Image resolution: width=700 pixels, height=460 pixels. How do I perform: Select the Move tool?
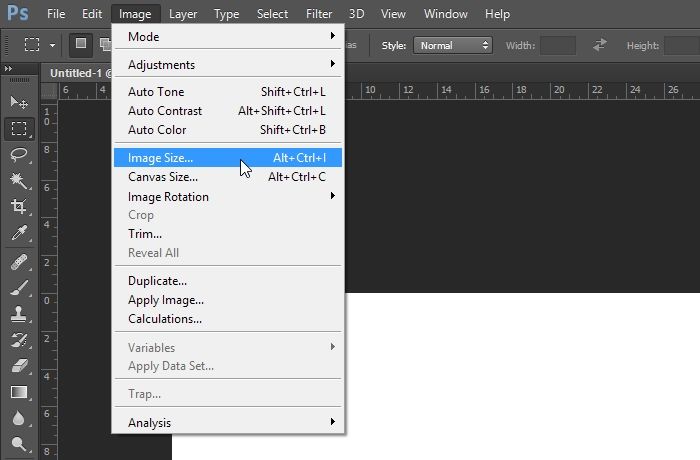(19, 102)
